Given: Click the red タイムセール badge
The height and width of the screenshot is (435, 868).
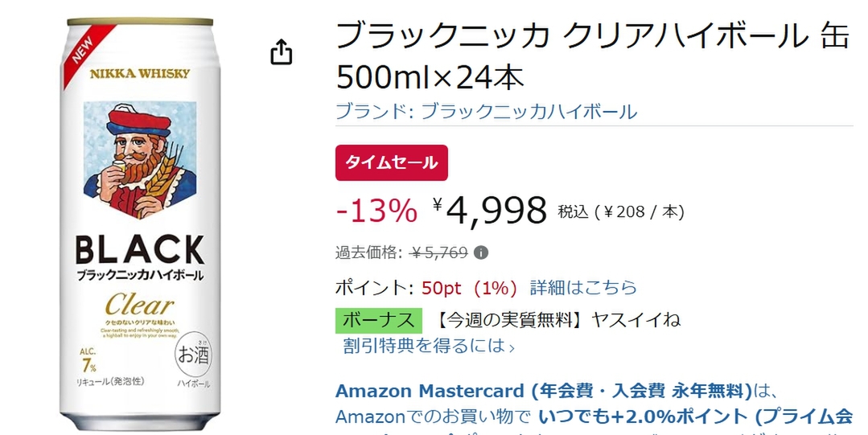Looking at the screenshot, I should pos(391,162).
